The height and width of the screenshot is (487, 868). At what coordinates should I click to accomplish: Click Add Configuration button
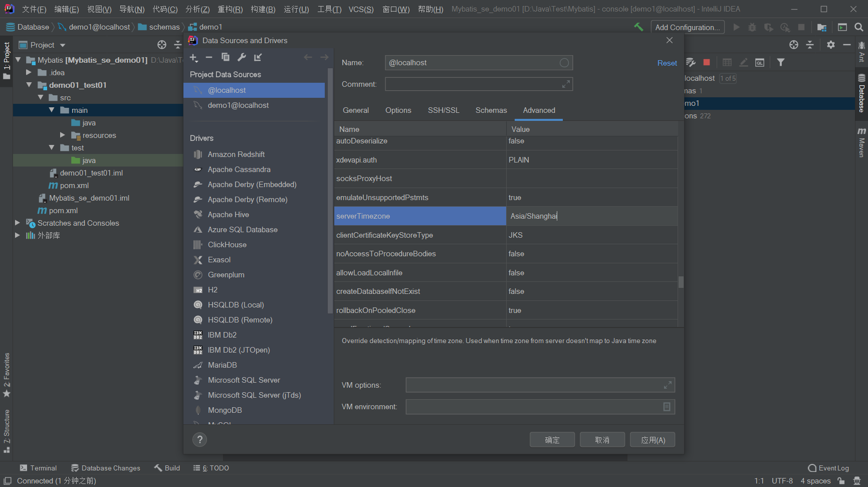688,27
